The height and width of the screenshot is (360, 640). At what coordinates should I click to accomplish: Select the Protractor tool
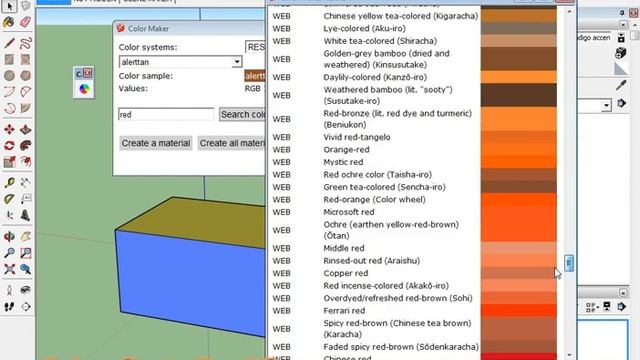coord(9,199)
